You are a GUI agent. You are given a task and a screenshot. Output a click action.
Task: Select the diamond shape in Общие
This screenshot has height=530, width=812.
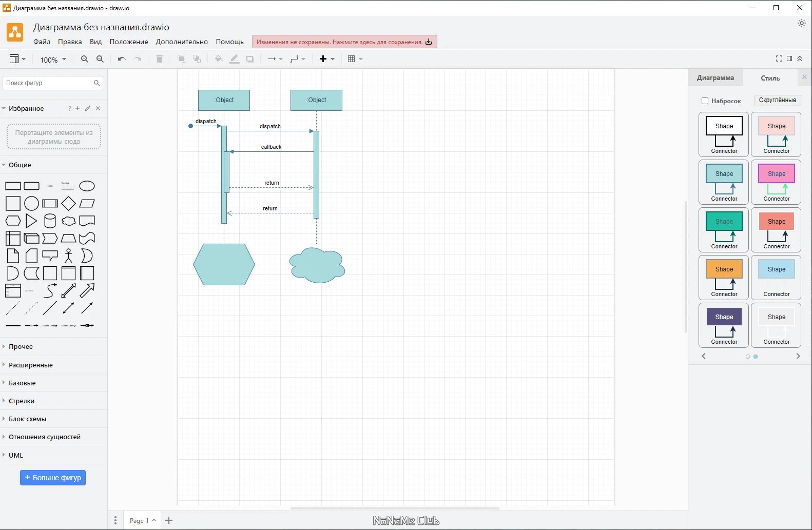coord(68,204)
